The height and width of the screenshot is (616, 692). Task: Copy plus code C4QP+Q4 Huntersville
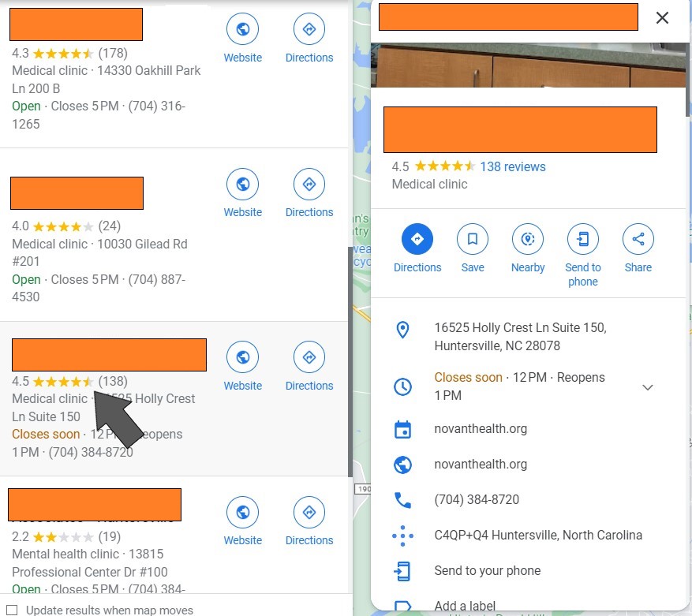click(538, 535)
